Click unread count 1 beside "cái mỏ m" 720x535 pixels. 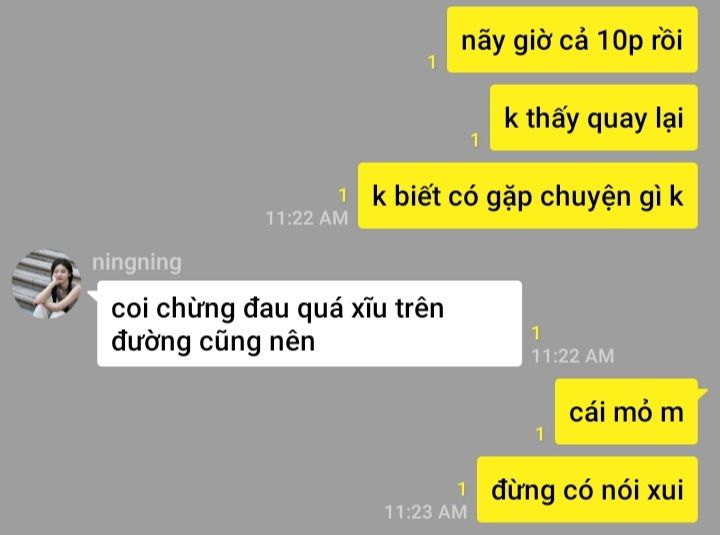(540, 434)
